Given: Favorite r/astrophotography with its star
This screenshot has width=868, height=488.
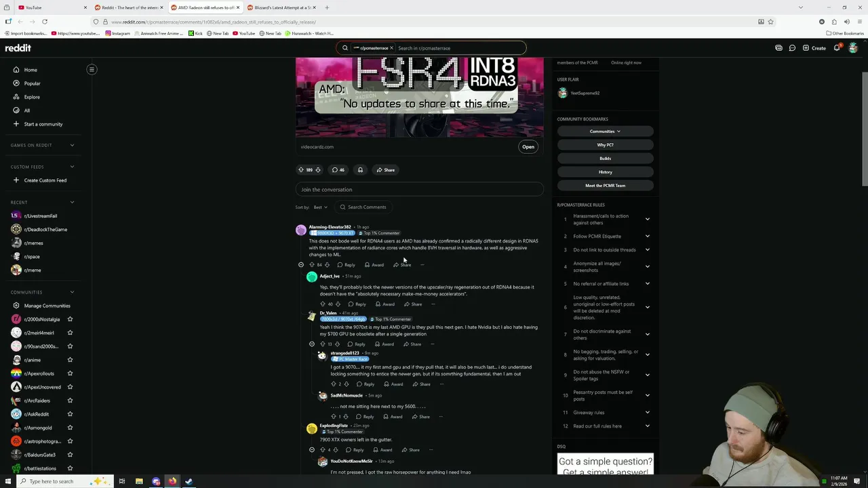Looking at the screenshot, I should [70, 441].
